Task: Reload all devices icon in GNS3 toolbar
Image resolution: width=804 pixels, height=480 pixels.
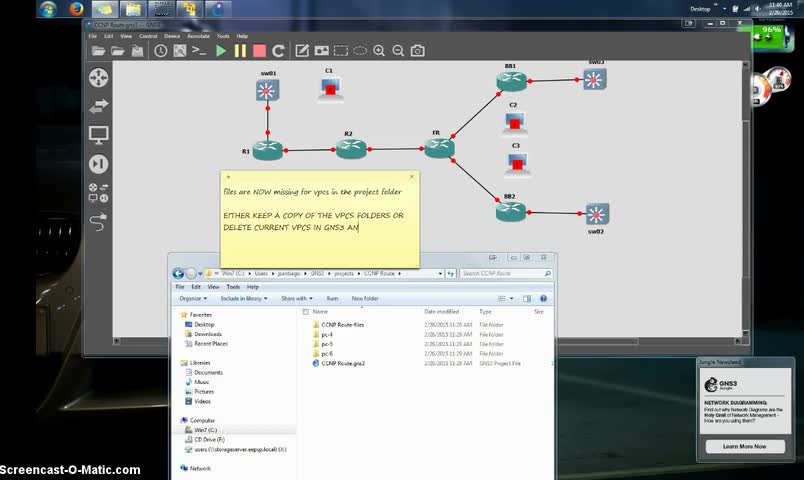Action: 278,51
